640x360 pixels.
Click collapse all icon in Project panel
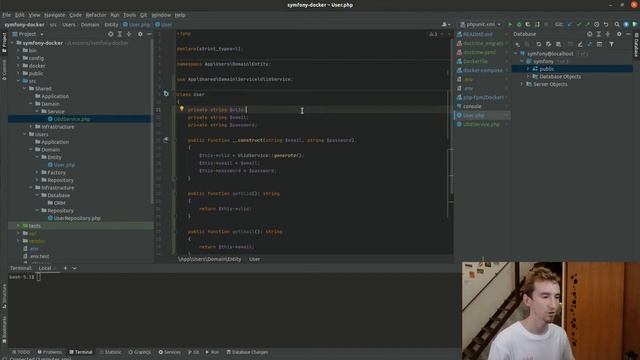pyautogui.click(x=129, y=34)
